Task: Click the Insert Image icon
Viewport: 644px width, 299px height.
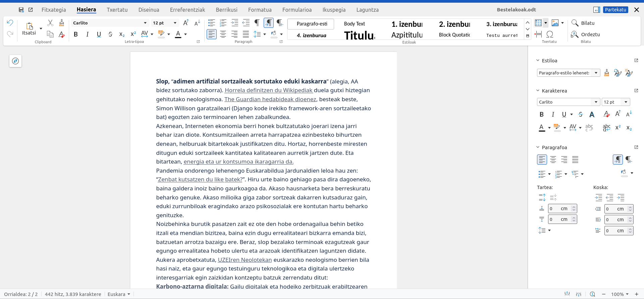Action: tap(555, 23)
